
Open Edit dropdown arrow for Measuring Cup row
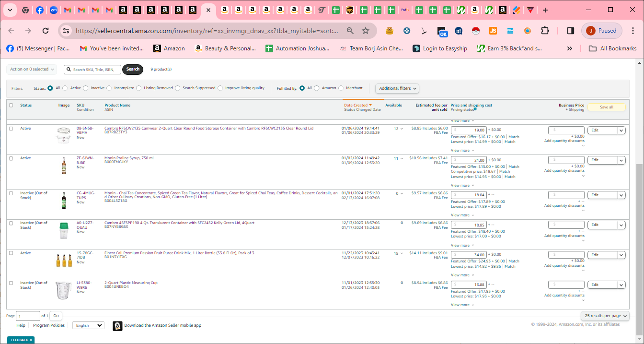click(x=621, y=285)
